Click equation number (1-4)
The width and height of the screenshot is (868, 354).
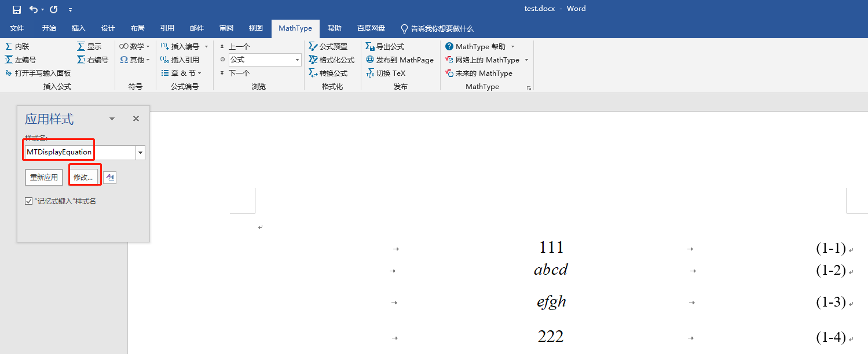tap(831, 337)
